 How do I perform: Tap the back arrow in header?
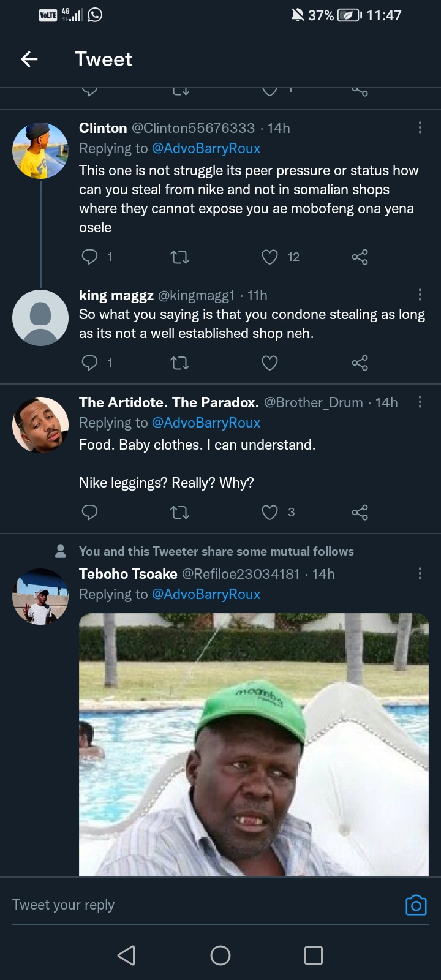29,59
